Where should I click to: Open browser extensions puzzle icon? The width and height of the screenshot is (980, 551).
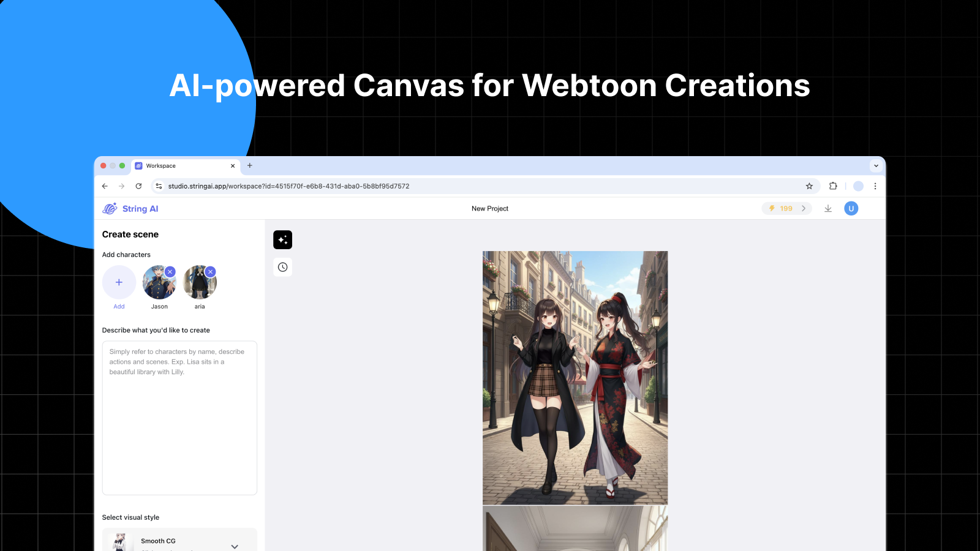coord(833,186)
